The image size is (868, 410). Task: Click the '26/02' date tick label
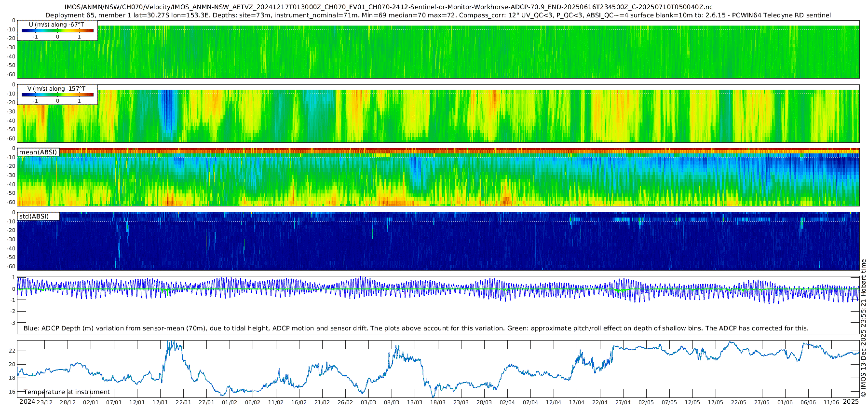(x=346, y=402)
